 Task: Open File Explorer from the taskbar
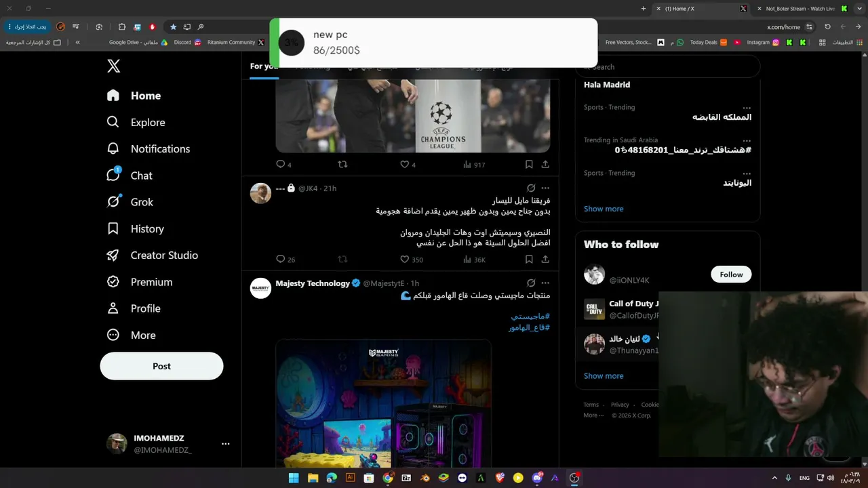(x=313, y=478)
